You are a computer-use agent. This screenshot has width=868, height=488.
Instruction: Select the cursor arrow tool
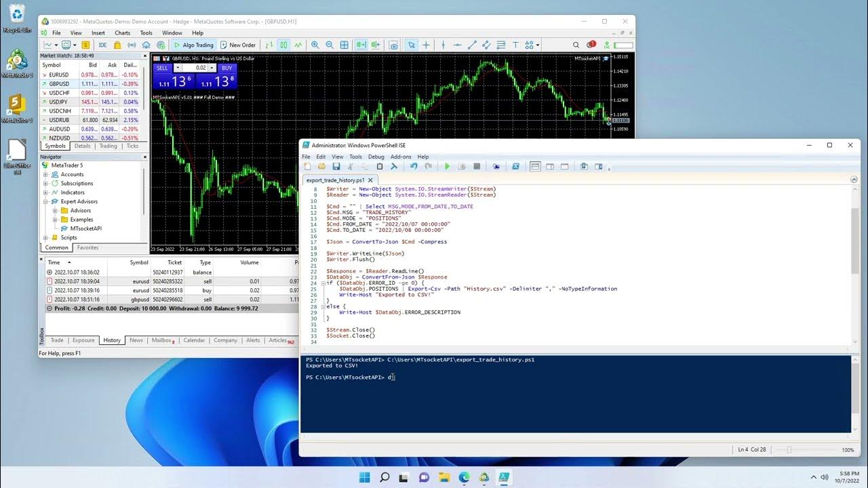coord(412,45)
